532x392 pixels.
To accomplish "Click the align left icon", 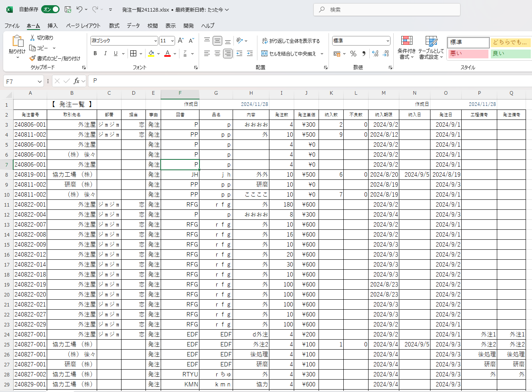I will (x=207, y=53).
